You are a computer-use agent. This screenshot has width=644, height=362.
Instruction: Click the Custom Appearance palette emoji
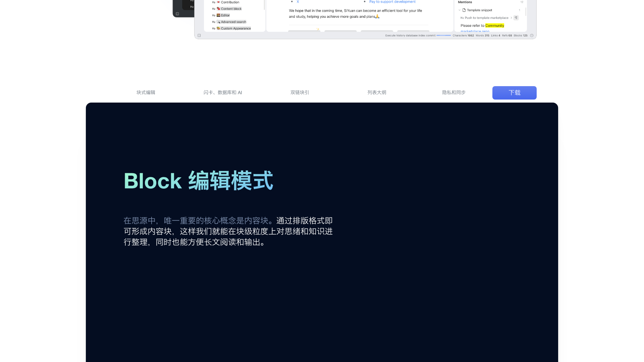pos(218,28)
